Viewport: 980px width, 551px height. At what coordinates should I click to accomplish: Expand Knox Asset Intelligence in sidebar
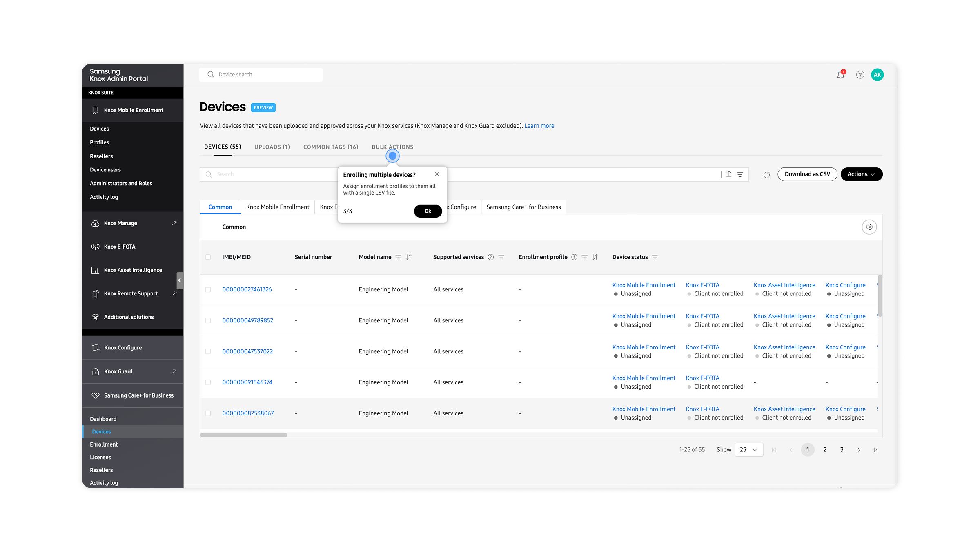click(133, 270)
